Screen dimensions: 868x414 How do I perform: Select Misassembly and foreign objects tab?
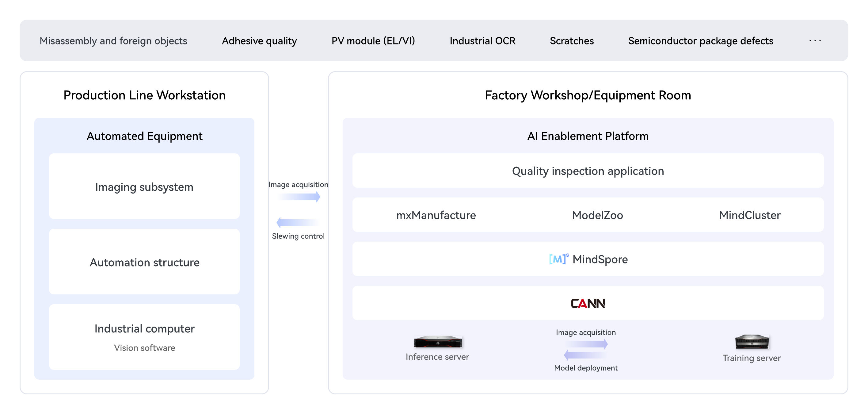(113, 41)
